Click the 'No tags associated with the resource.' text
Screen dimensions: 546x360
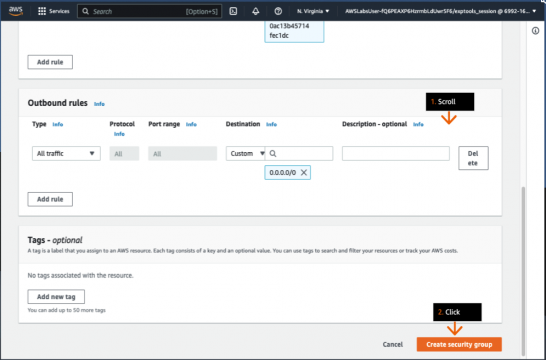(x=80, y=275)
